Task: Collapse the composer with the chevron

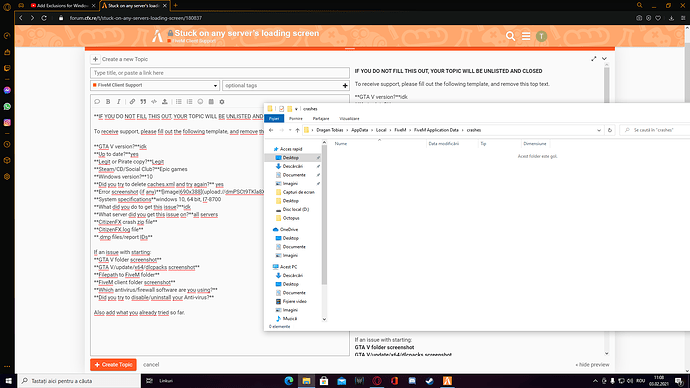Action: coord(604,59)
